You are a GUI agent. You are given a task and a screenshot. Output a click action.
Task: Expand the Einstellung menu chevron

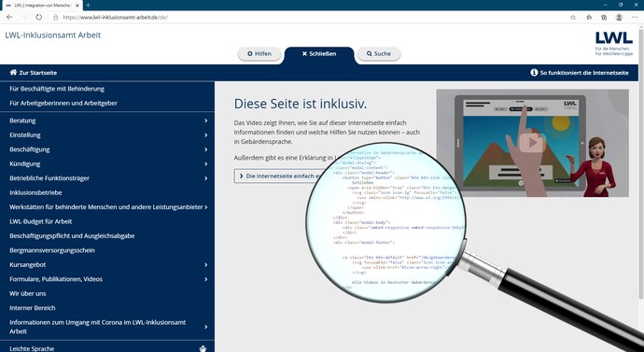205,135
